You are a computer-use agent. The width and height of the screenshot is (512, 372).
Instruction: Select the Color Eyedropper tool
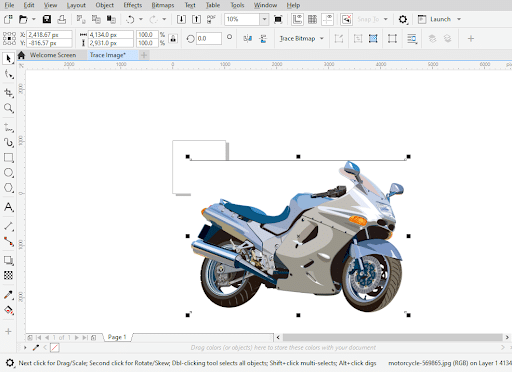[x=8, y=295]
